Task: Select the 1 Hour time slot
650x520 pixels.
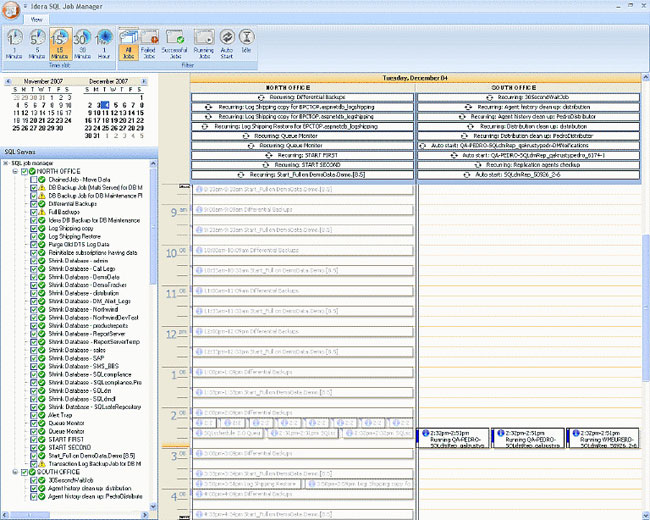Action: point(104,44)
